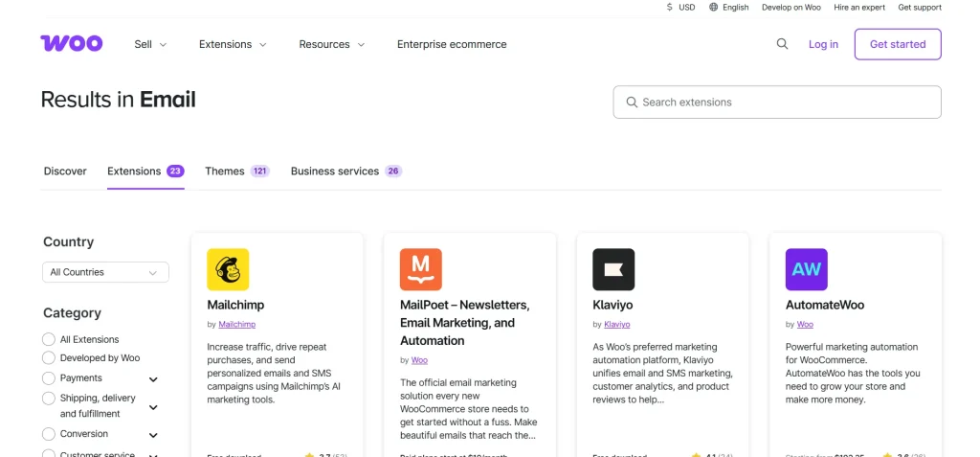The image size is (980, 457).
Task: Open the Klaviyo extension title
Action: [612, 305]
